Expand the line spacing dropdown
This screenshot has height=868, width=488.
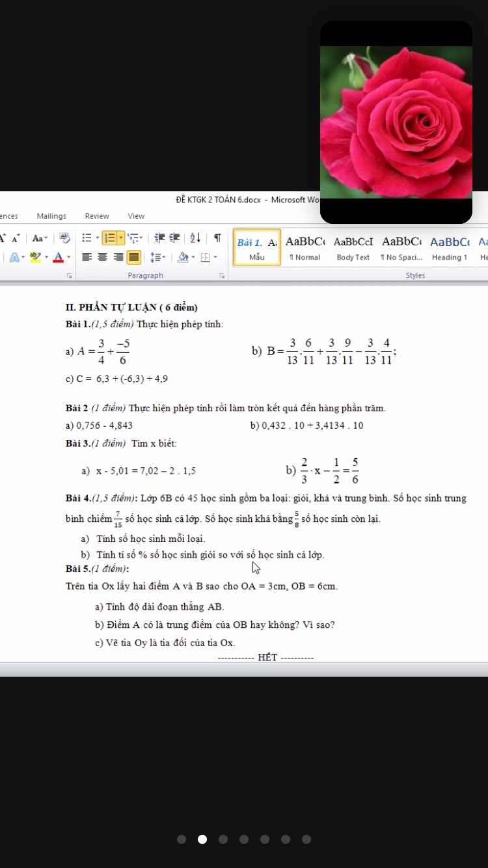pyautogui.click(x=158, y=257)
